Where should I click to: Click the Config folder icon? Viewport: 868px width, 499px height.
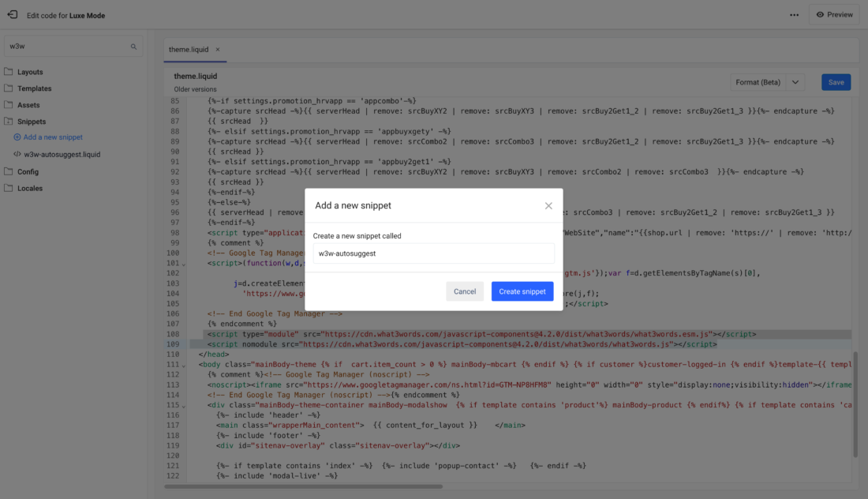[x=9, y=171]
